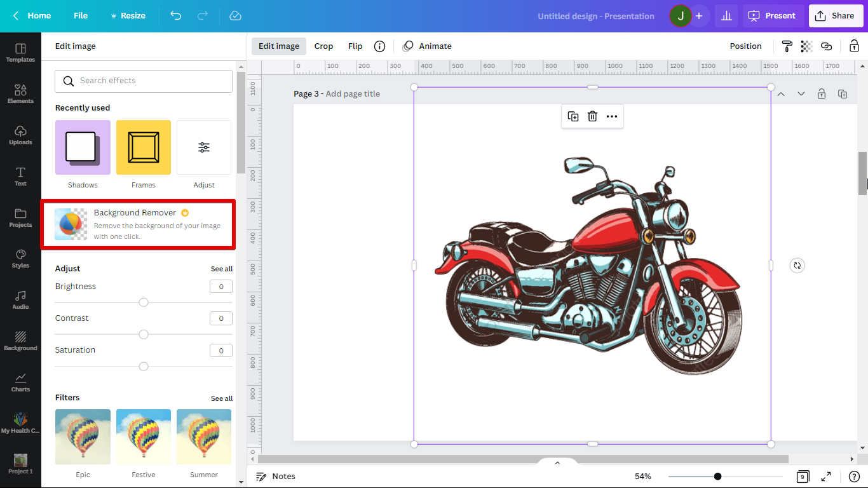Click the copy style paint roller icon
The height and width of the screenshot is (488, 868).
pos(787,46)
